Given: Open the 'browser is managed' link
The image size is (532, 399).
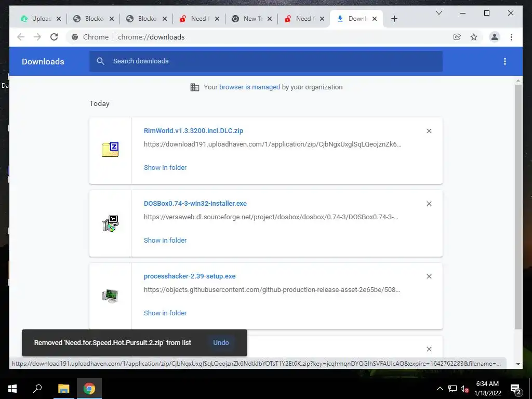Looking at the screenshot, I should [x=249, y=87].
